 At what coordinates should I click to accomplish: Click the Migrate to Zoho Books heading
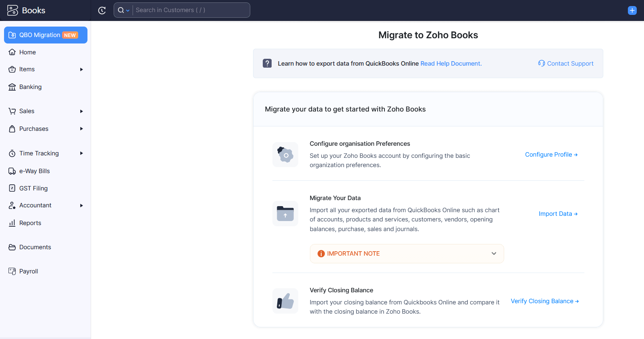[x=428, y=35]
